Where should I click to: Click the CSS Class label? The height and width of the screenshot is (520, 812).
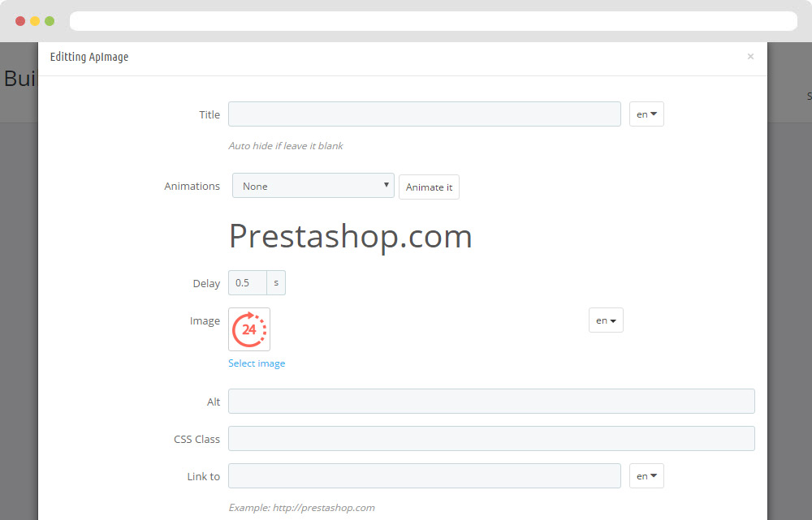click(x=197, y=440)
